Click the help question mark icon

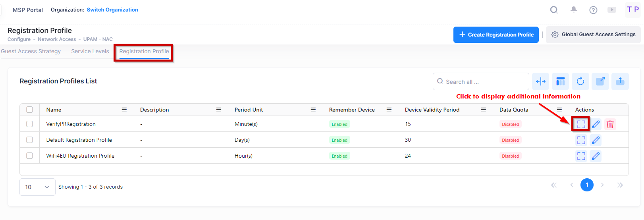point(593,10)
